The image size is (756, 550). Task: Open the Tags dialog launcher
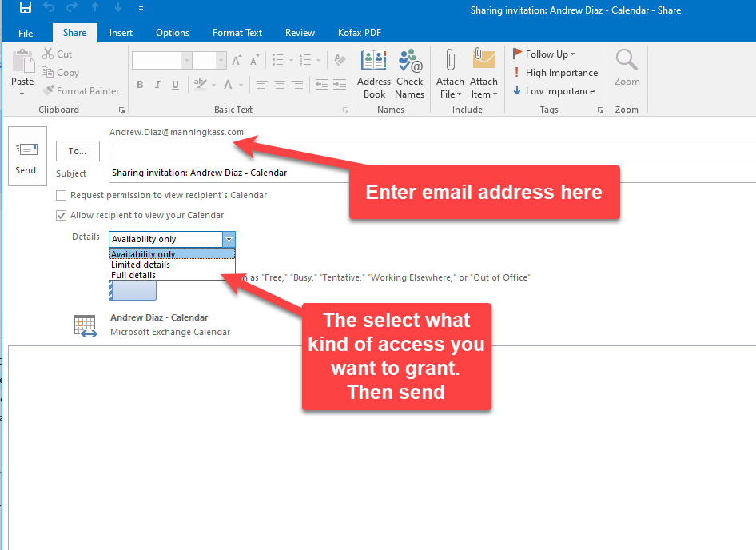coord(600,110)
